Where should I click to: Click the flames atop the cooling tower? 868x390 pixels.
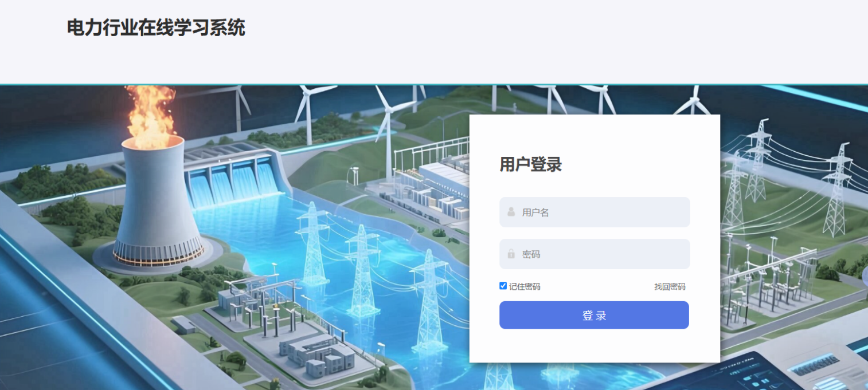click(150, 113)
